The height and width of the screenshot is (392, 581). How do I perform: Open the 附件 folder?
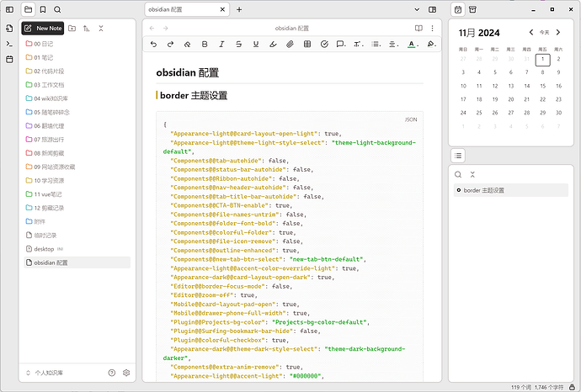(x=77, y=221)
